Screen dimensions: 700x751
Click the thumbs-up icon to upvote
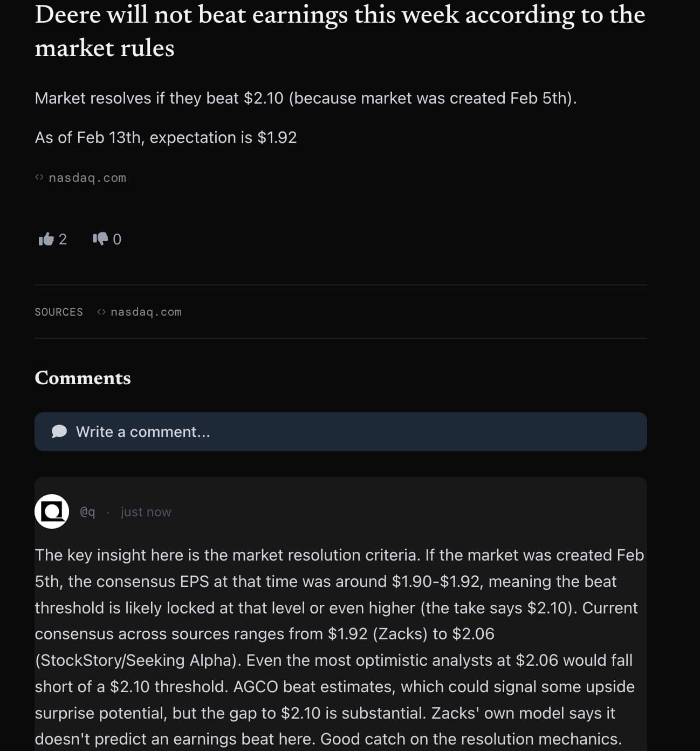coord(46,239)
